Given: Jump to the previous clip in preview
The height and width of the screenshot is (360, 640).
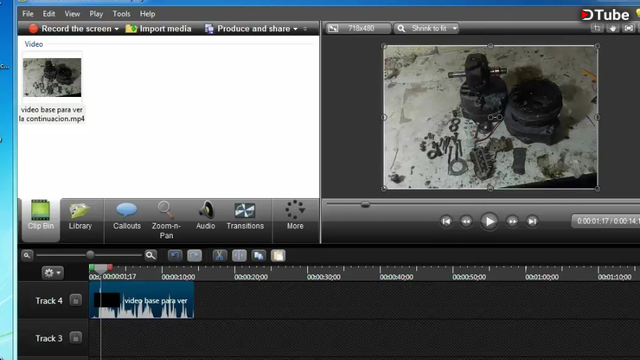Looking at the screenshot, I should point(446,221).
